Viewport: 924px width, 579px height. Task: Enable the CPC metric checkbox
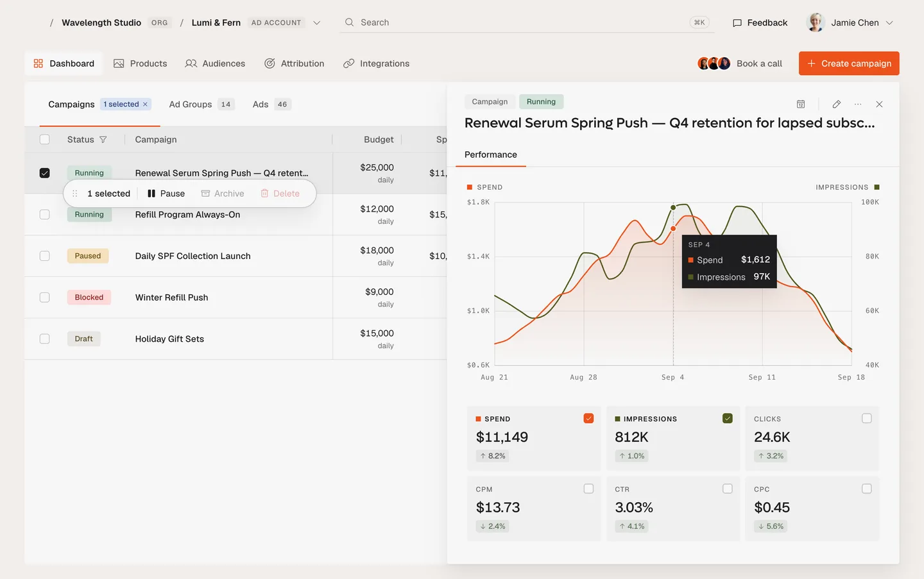coord(867,489)
